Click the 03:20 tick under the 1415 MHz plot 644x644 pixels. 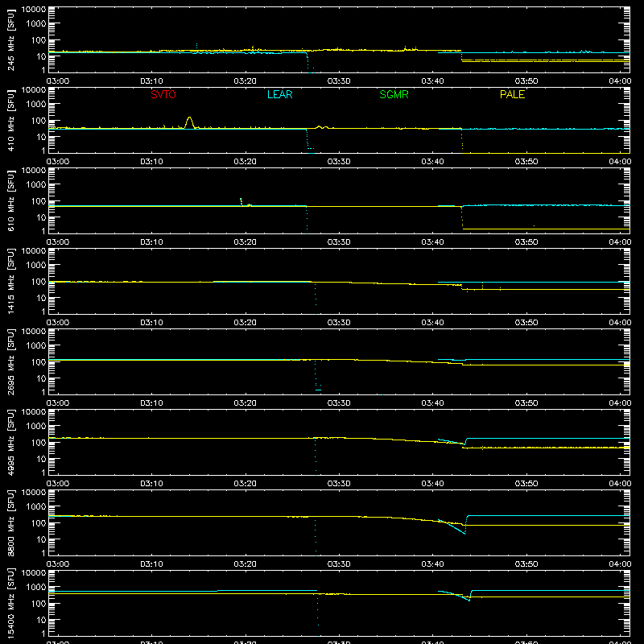[246, 323]
